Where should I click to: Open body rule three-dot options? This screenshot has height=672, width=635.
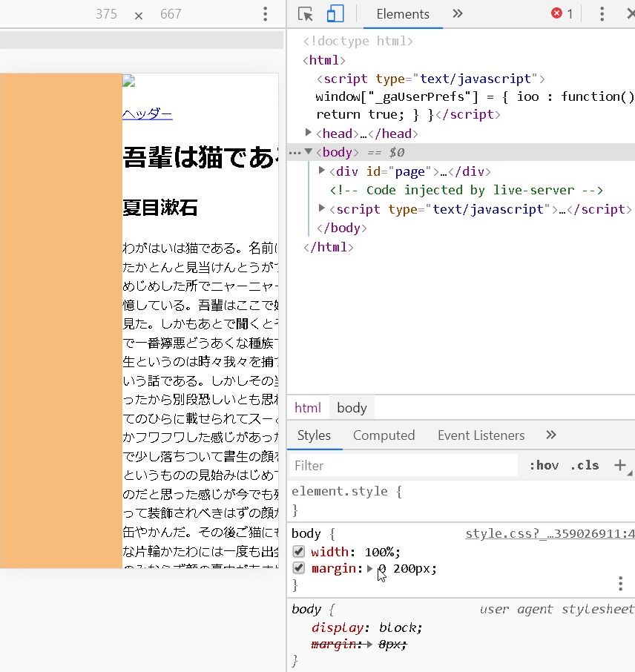[620, 584]
